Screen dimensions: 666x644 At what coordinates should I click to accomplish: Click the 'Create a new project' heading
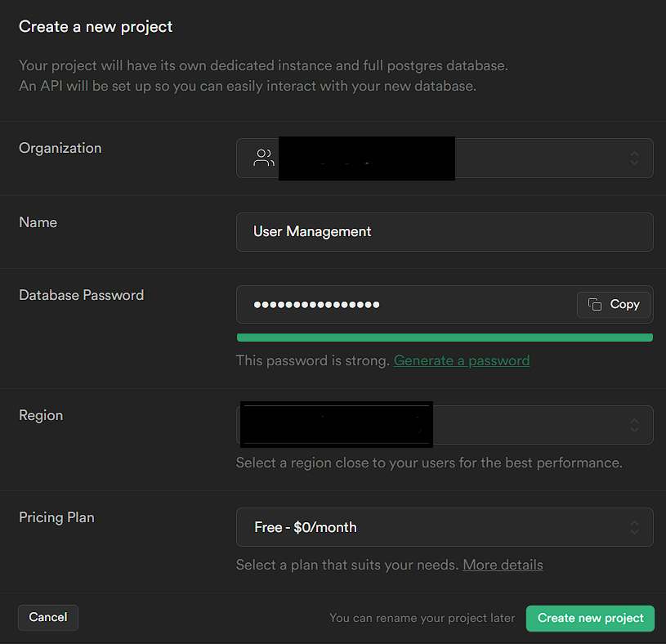[x=96, y=27]
